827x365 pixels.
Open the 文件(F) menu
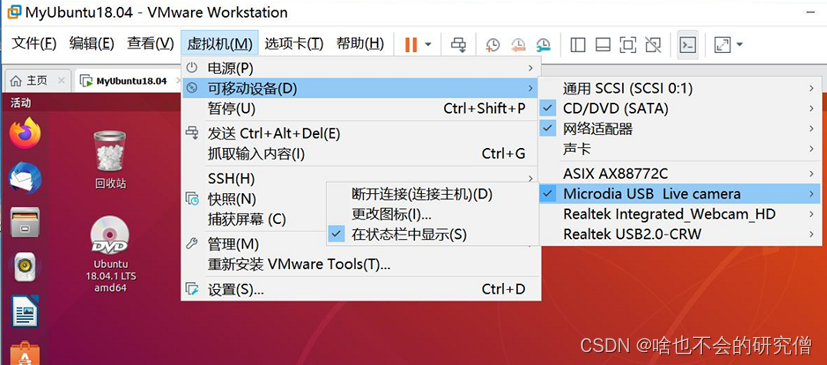point(34,43)
